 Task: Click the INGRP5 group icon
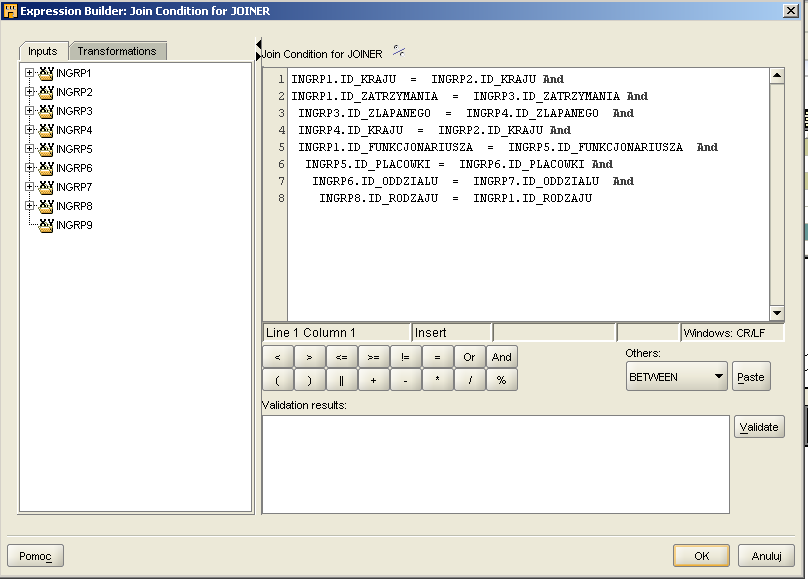[46, 149]
